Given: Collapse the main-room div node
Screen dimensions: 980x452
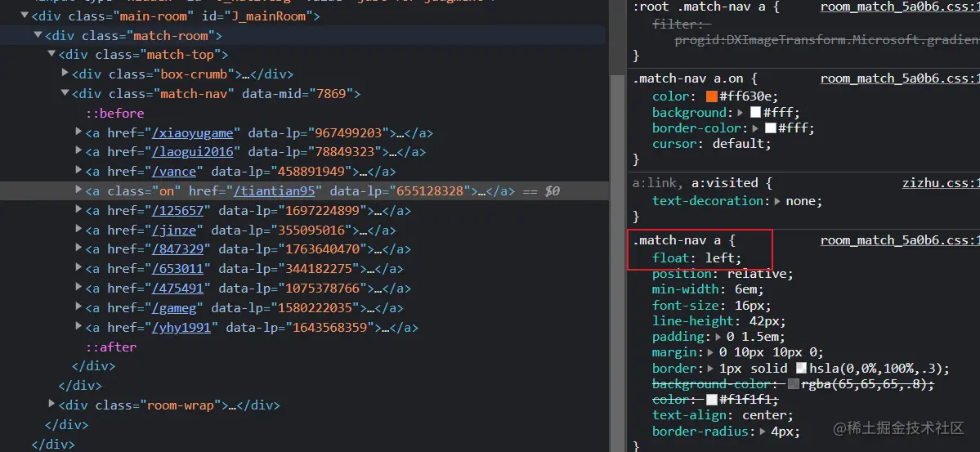Looking at the screenshot, I should tap(25, 16).
